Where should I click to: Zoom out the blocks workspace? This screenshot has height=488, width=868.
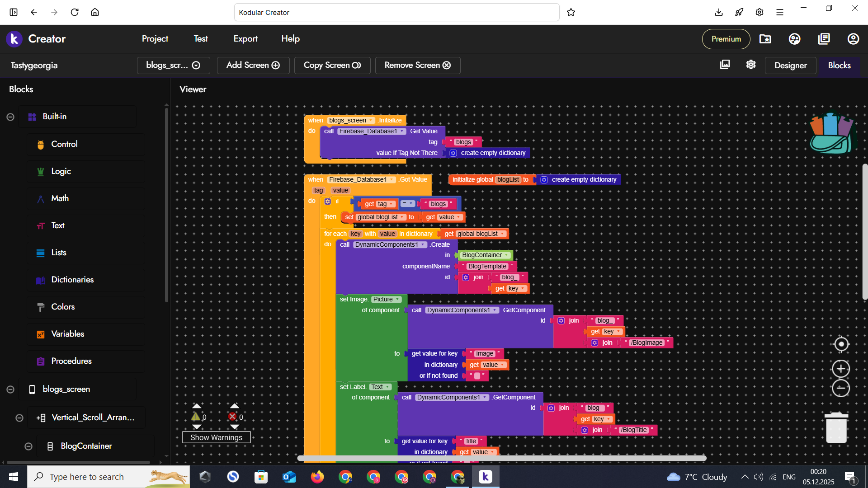841,388
